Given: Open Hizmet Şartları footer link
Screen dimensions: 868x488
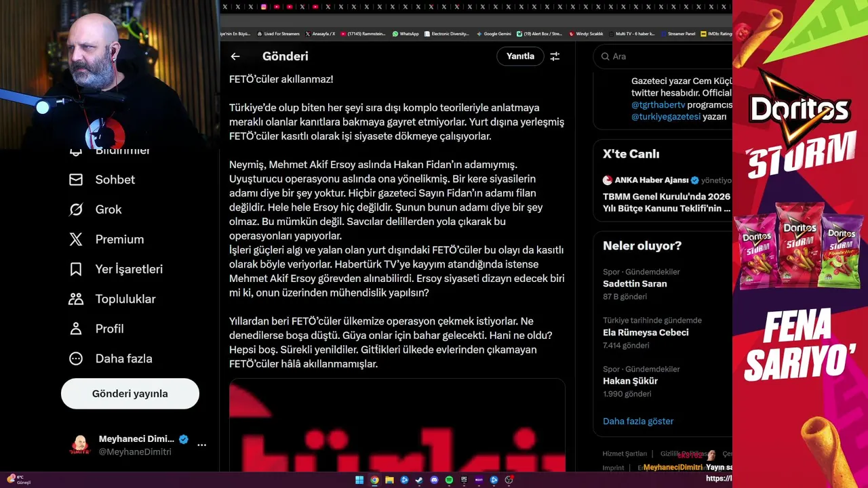Looking at the screenshot, I should [x=625, y=453].
